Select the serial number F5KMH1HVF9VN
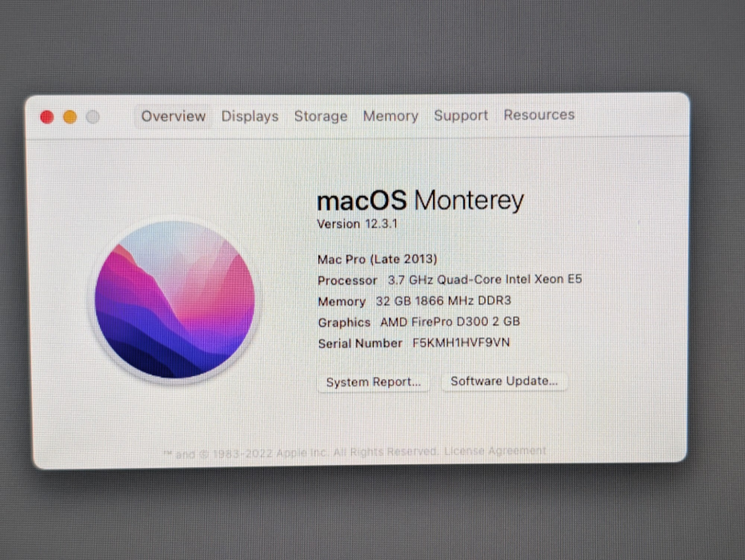The height and width of the screenshot is (560, 745). (x=461, y=343)
